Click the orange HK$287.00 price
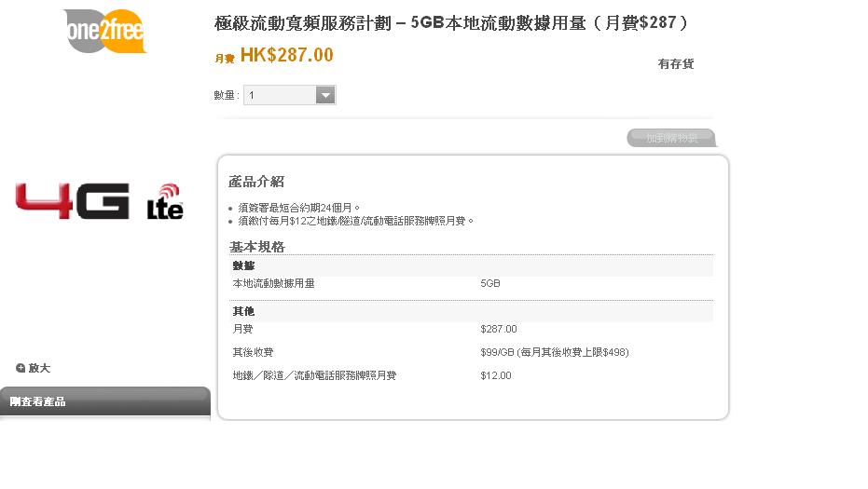The height and width of the screenshot is (489, 868). (x=286, y=55)
